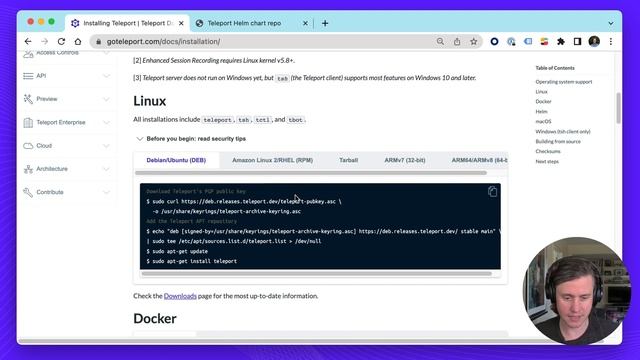Jump to Building from source section
640x360 pixels.
point(558,142)
